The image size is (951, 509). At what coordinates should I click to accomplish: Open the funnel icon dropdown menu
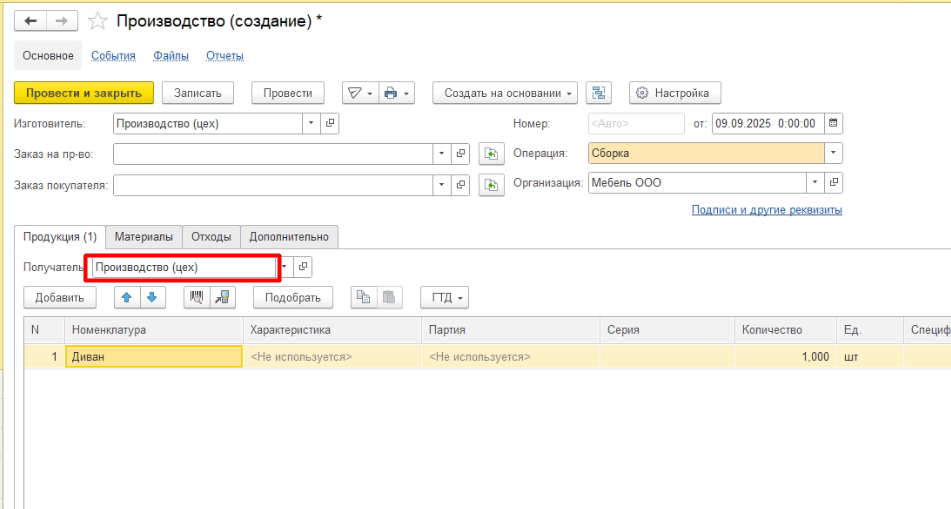[360, 93]
